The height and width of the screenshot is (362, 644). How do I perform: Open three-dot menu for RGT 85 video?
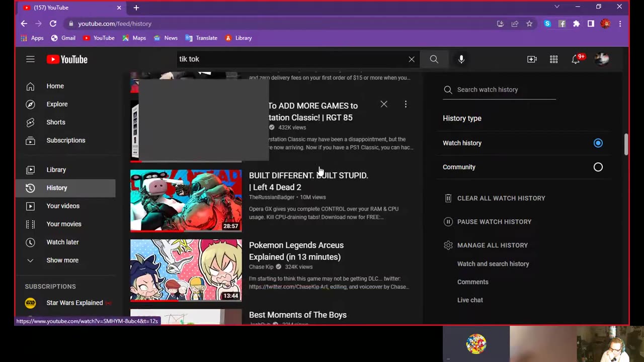click(406, 104)
